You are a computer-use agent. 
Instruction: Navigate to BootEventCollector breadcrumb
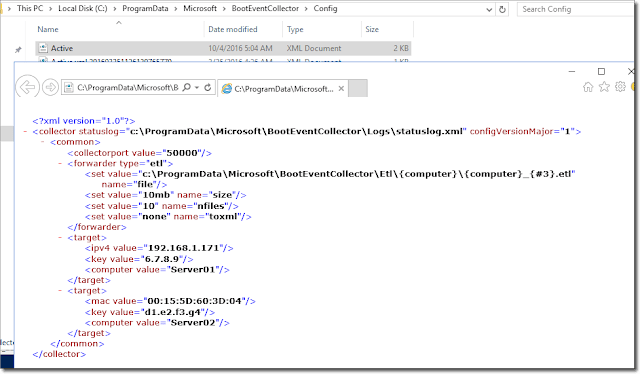click(x=265, y=8)
